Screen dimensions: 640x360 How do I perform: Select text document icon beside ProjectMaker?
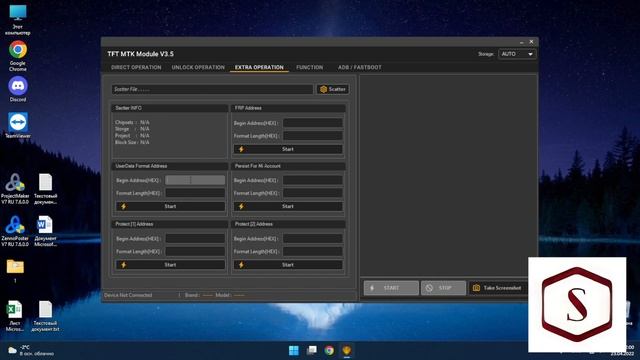pyautogui.click(x=45, y=189)
